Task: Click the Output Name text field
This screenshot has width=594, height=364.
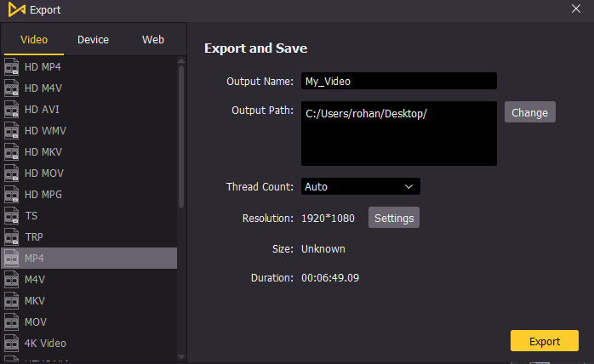Action: click(x=398, y=81)
